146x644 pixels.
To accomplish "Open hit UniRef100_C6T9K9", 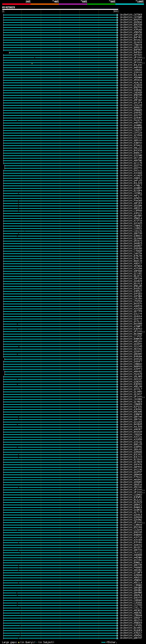I will pyautogui.click(x=131, y=15).
